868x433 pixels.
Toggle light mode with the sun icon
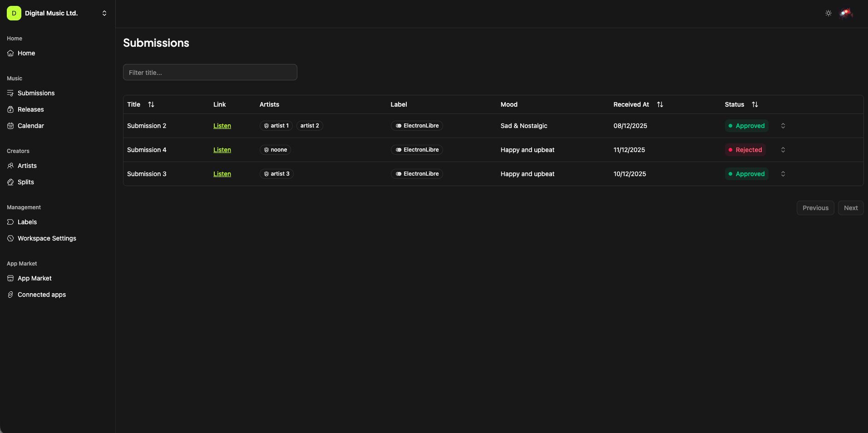pyautogui.click(x=828, y=13)
